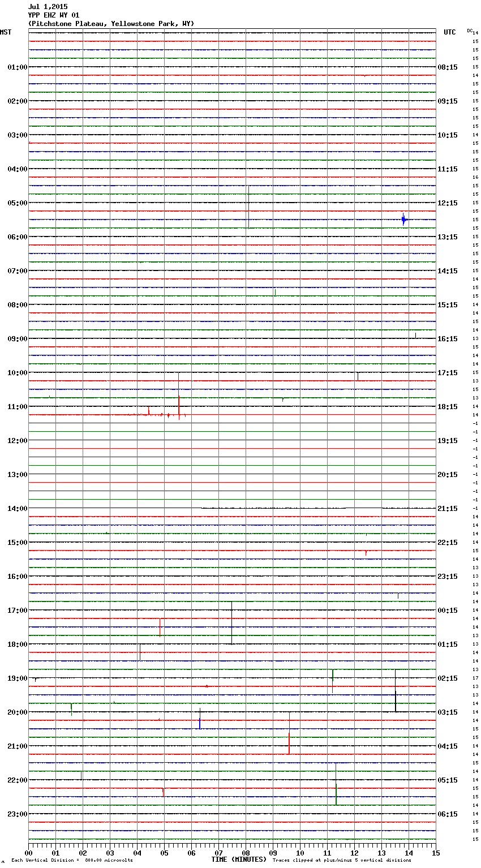Click the 21:00 MST time label

(x=18, y=746)
